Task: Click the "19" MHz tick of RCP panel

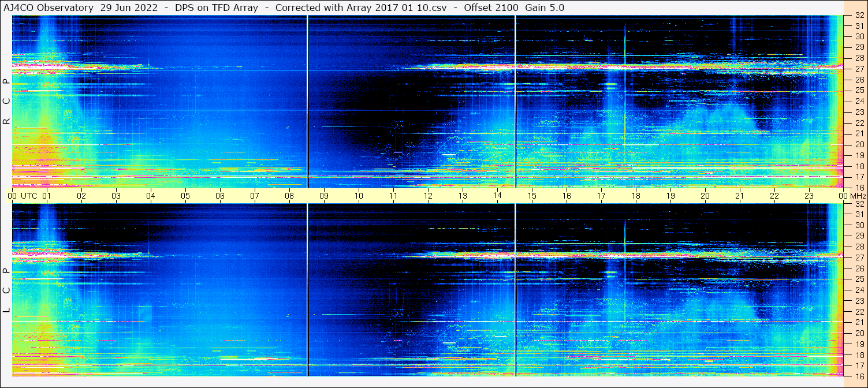Action: pos(859,155)
